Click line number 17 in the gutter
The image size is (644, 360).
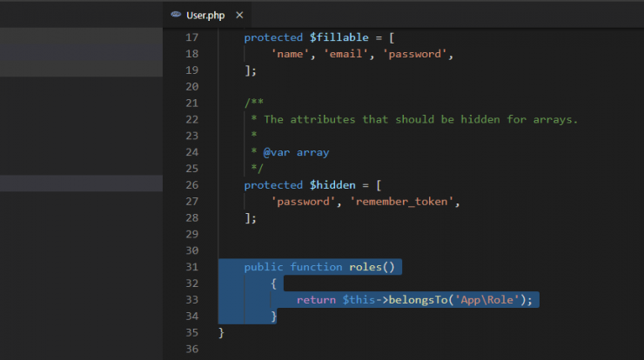coord(191,37)
